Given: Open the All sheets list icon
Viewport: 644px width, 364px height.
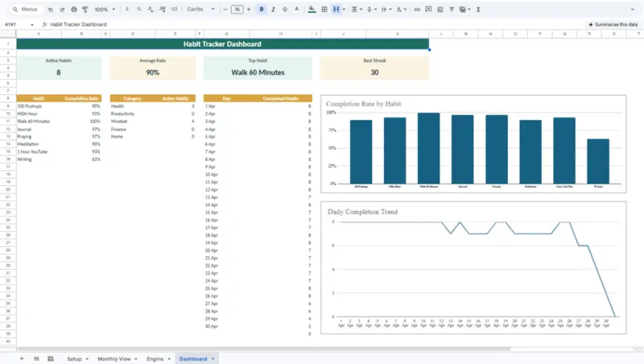Looking at the screenshot, I should tap(36, 358).
